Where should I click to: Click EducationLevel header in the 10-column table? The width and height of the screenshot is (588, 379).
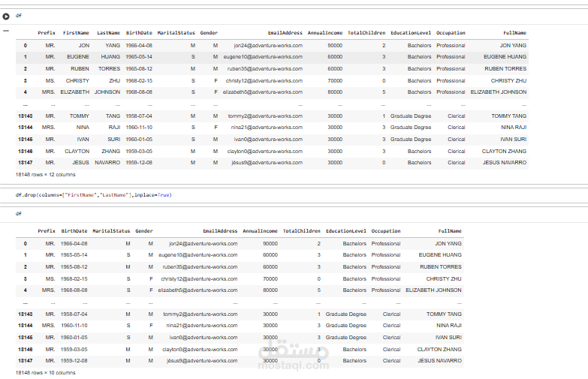point(345,231)
